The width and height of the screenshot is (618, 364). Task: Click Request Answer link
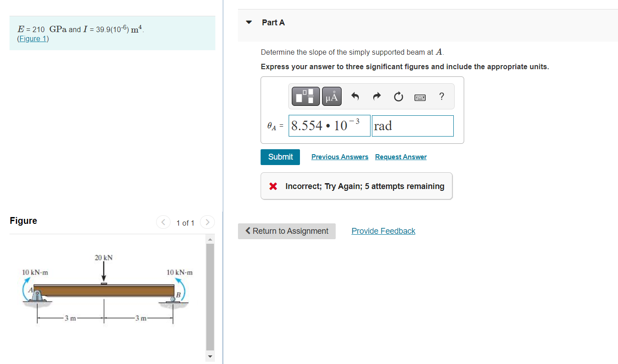(401, 157)
